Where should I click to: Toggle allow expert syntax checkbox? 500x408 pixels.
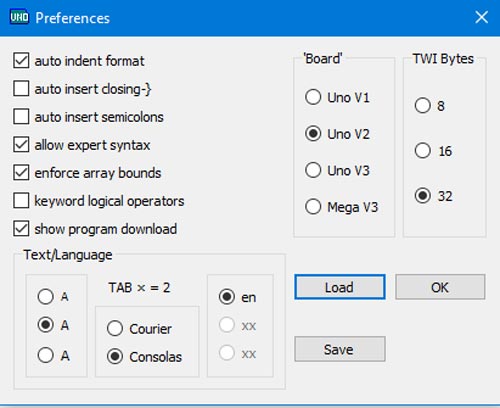point(21,145)
